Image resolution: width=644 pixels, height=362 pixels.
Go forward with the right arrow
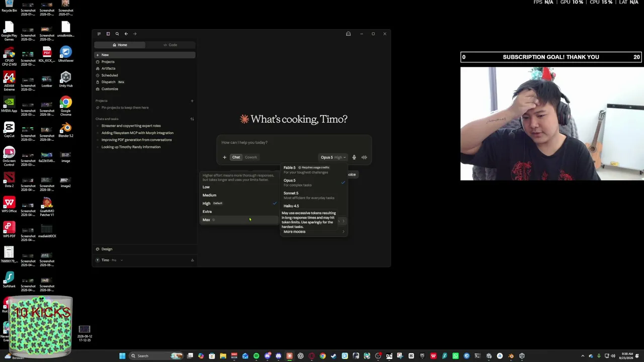(x=135, y=34)
